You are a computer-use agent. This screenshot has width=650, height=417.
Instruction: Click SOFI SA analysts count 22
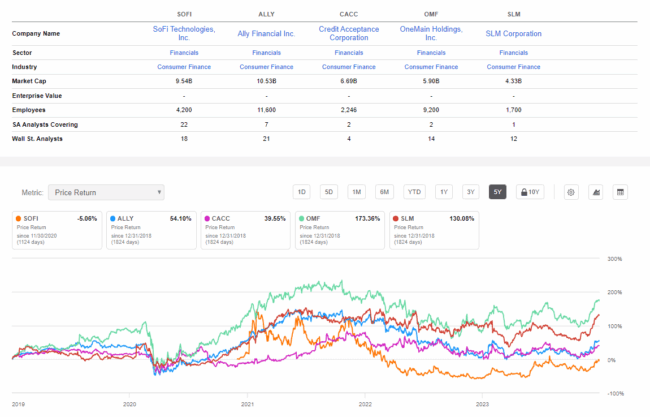[x=184, y=124]
